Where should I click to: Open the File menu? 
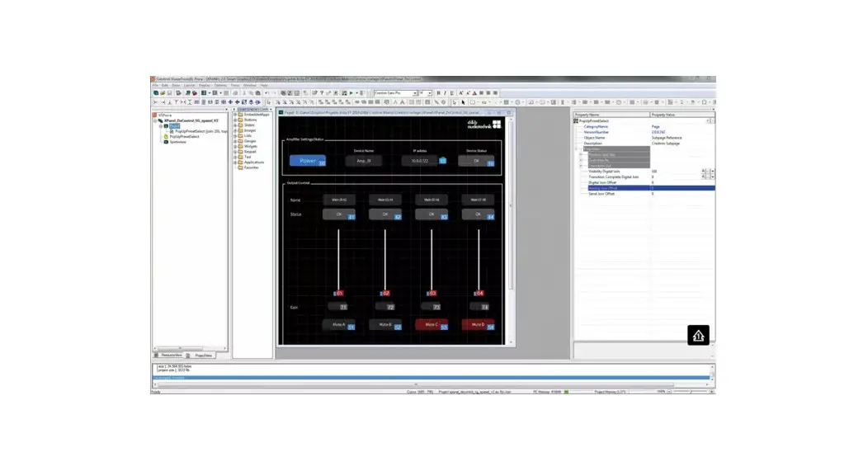pyautogui.click(x=156, y=85)
